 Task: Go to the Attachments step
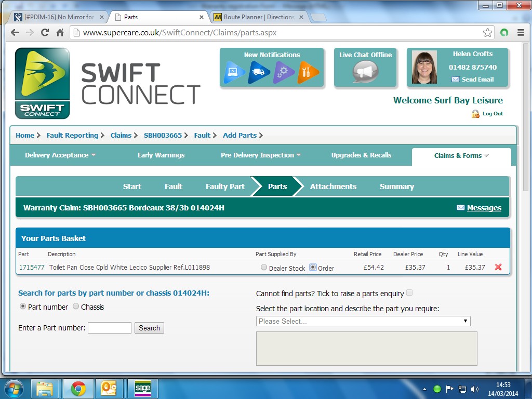click(x=333, y=187)
